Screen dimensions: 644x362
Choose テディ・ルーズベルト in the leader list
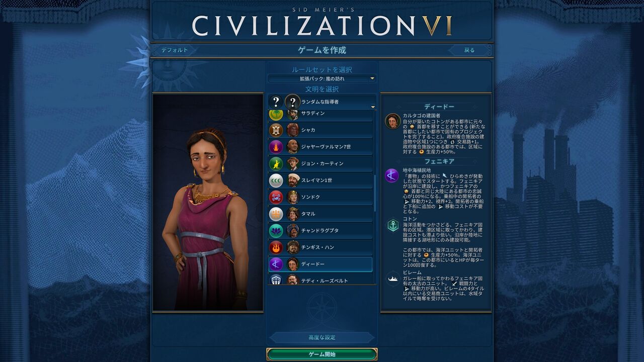tap(320, 279)
